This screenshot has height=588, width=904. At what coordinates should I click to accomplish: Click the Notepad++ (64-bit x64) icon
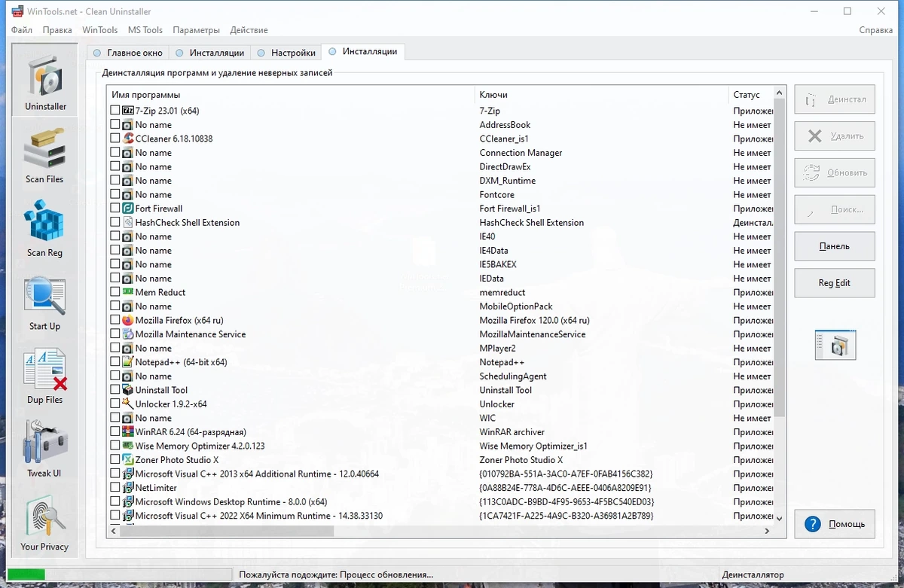(128, 362)
